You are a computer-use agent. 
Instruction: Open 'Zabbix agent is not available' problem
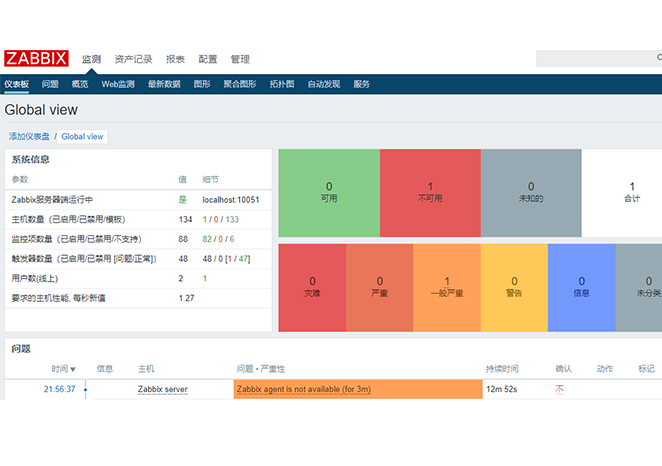tap(303, 389)
